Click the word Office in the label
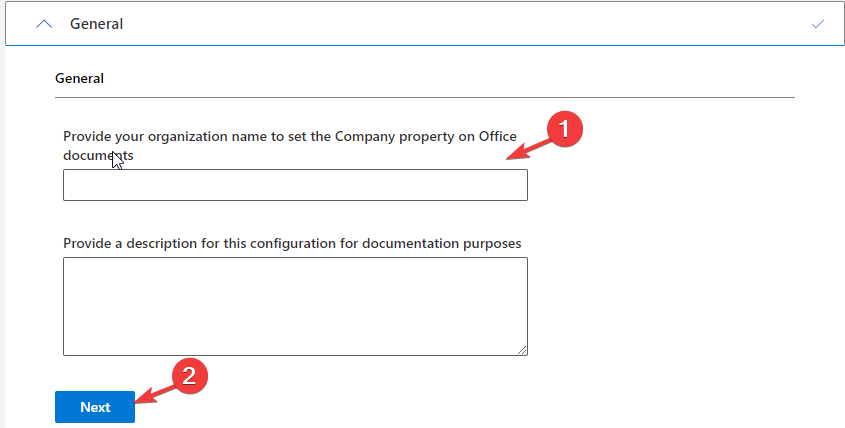Image resolution: width=845 pixels, height=428 pixels. (x=497, y=136)
